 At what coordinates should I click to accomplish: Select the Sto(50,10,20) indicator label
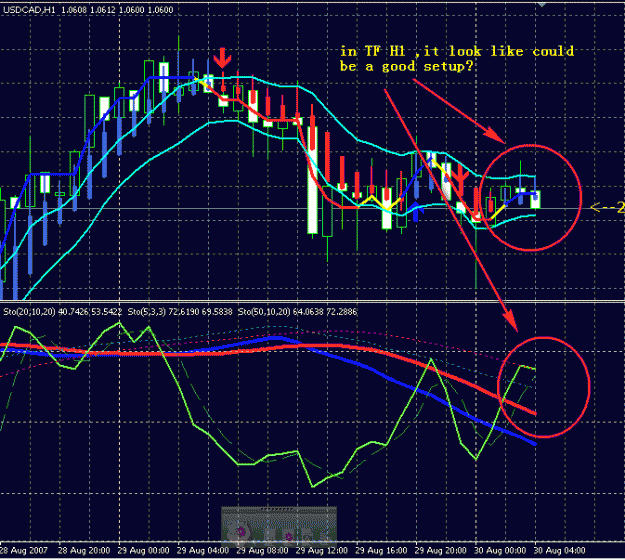pyautogui.click(x=264, y=312)
